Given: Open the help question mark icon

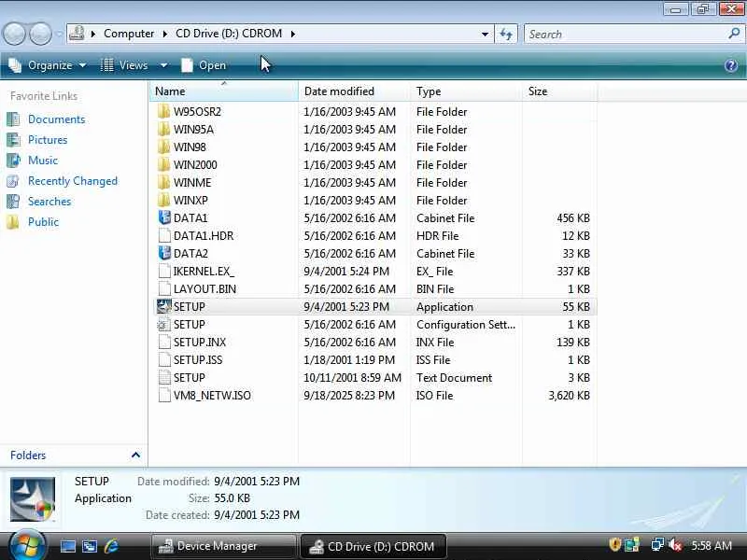Looking at the screenshot, I should [x=731, y=65].
